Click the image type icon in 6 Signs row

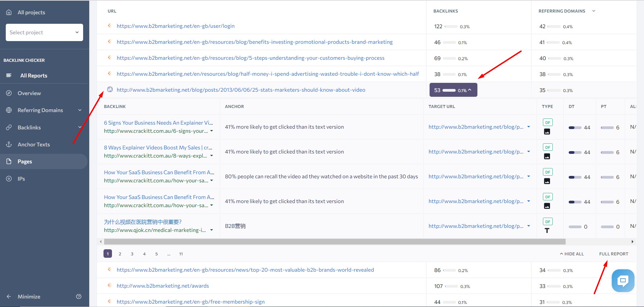[x=547, y=132]
